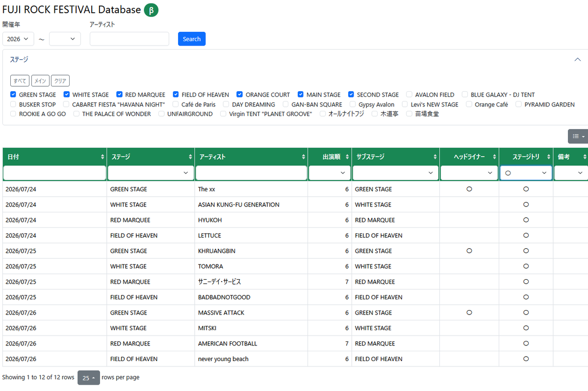Screen dimensions: 588x391
Task: Select the never young beach cell
Action: coord(251,359)
